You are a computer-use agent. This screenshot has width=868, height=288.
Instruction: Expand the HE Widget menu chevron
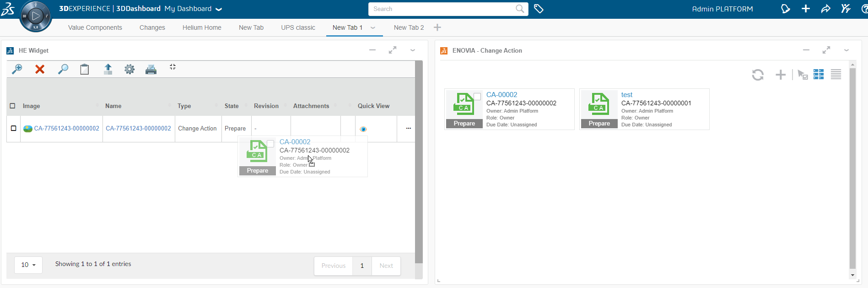(x=413, y=50)
